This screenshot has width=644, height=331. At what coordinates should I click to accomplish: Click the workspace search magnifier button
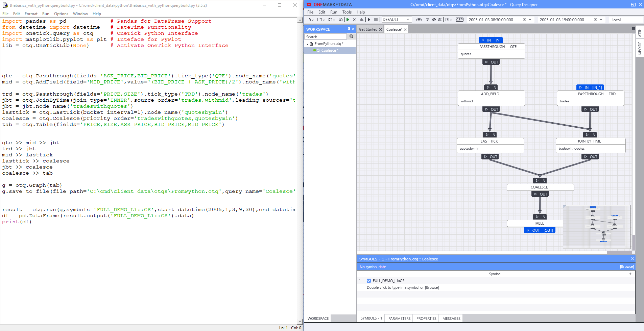click(351, 36)
